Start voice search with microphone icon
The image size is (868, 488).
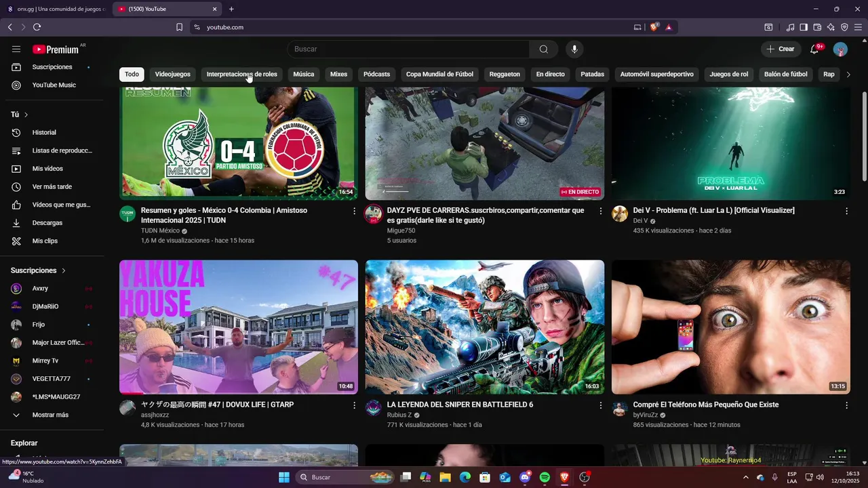(574, 49)
